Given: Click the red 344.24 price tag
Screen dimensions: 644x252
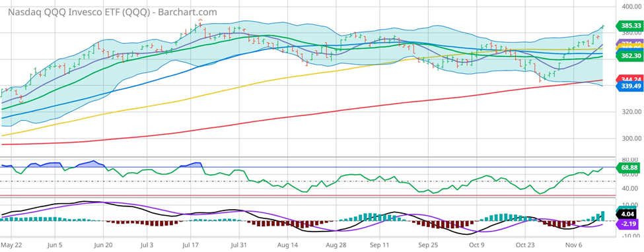Looking at the screenshot, I should pyautogui.click(x=629, y=79).
